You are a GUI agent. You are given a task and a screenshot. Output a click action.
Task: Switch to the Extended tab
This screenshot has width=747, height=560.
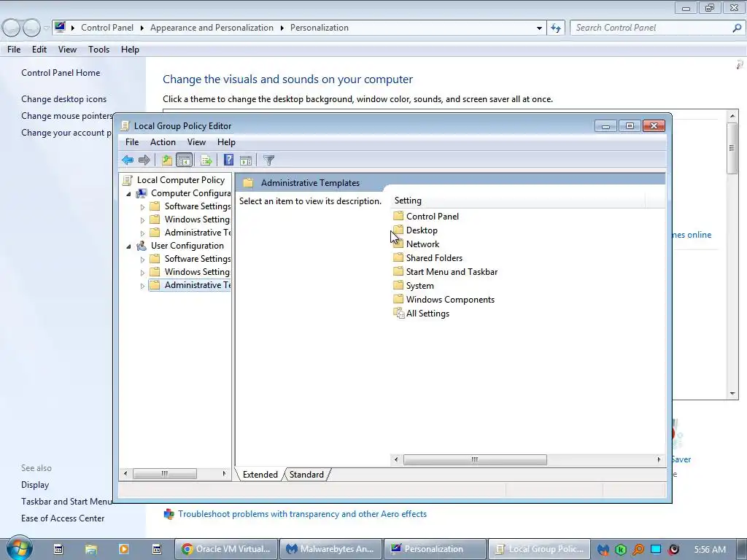(x=260, y=474)
